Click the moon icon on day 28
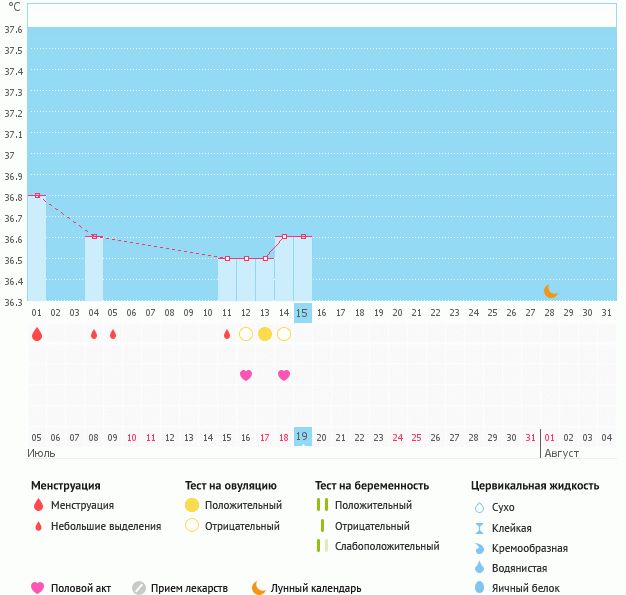626x595 pixels. click(550, 291)
